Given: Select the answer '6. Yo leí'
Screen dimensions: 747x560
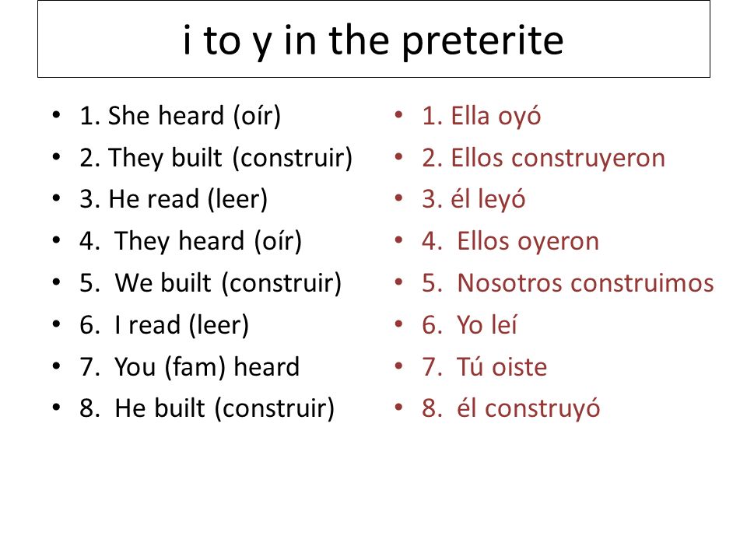Looking at the screenshot, I should [470, 325].
